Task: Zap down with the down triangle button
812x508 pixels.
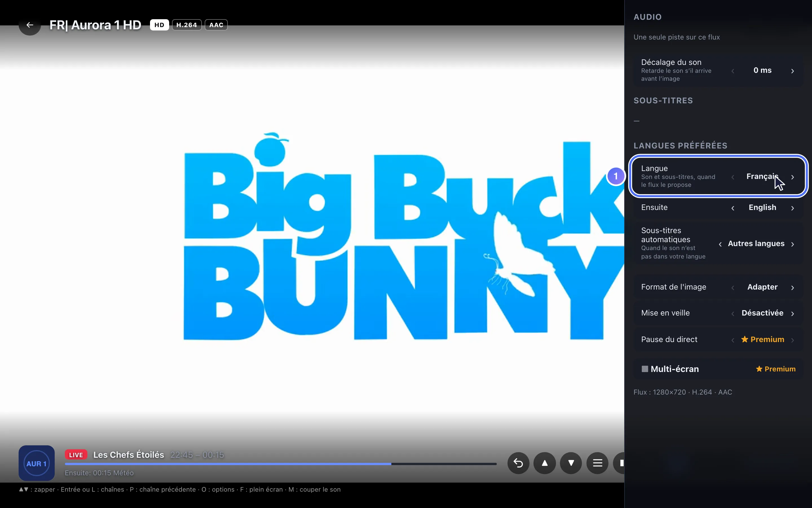Action: tap(571, 463)
